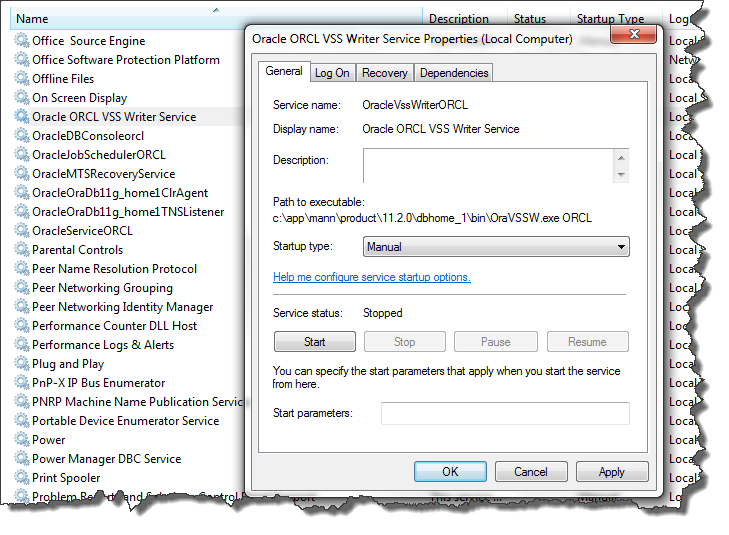The height and width of the screenshot is (535, 729).
Task: Click the Description box scroll up arrow
Action: (x=621, y=158)
